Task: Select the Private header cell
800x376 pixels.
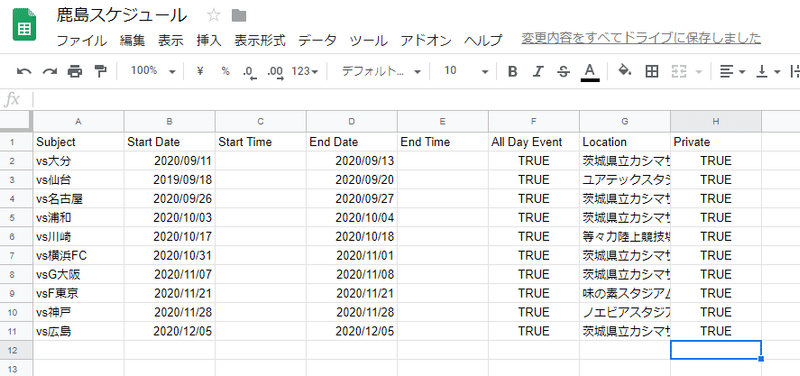Action: click(x=716, y=142)
